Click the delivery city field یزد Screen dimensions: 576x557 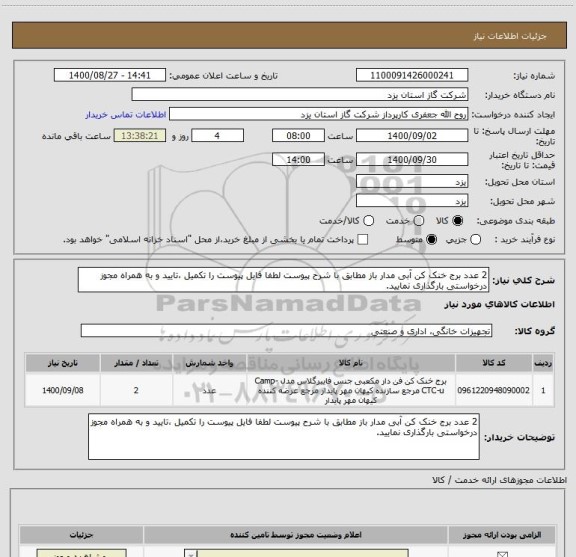pyautogui.click(x=412, y=201)
